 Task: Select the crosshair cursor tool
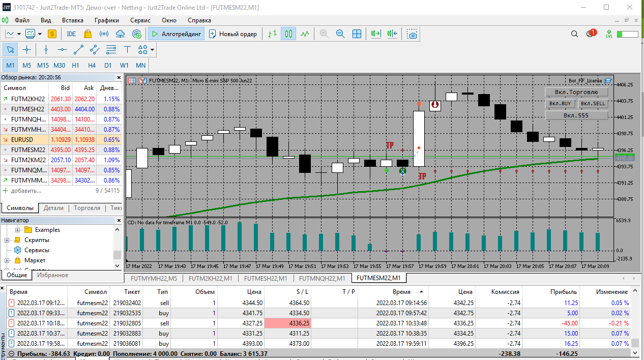[x=26, y=49]
